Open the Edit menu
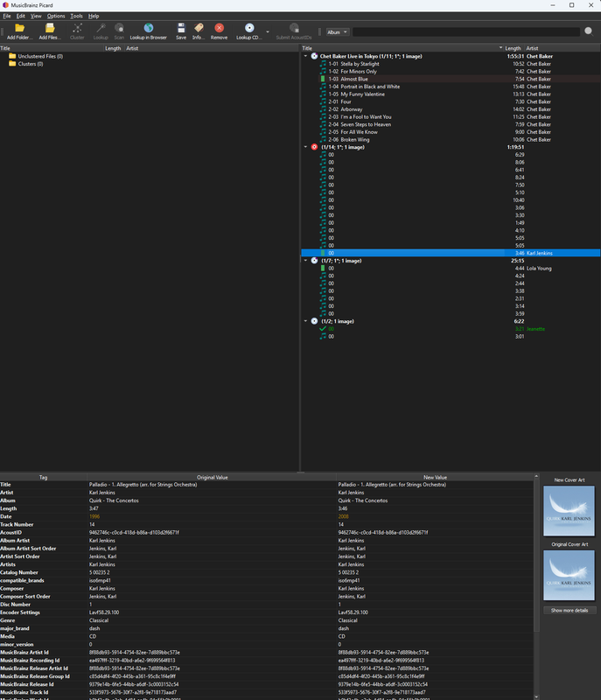Viewport: 601px width, 700px height. (x=21, y=16)
